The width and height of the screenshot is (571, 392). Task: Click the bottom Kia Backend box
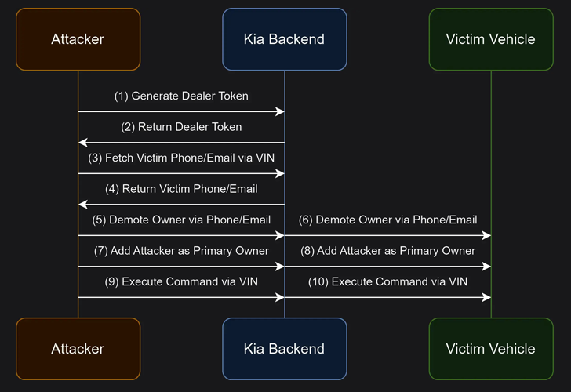click(x=284, y=348)
